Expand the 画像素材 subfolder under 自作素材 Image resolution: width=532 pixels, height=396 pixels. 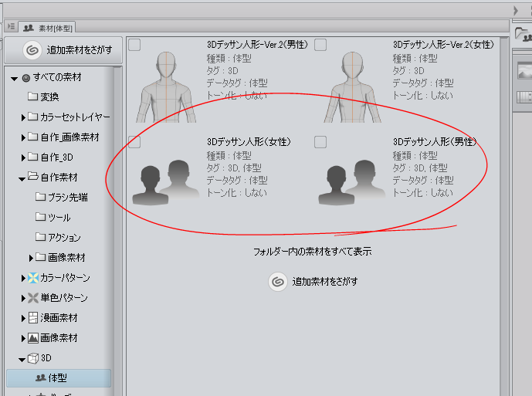pyautogui.click(x=31, y=259)
